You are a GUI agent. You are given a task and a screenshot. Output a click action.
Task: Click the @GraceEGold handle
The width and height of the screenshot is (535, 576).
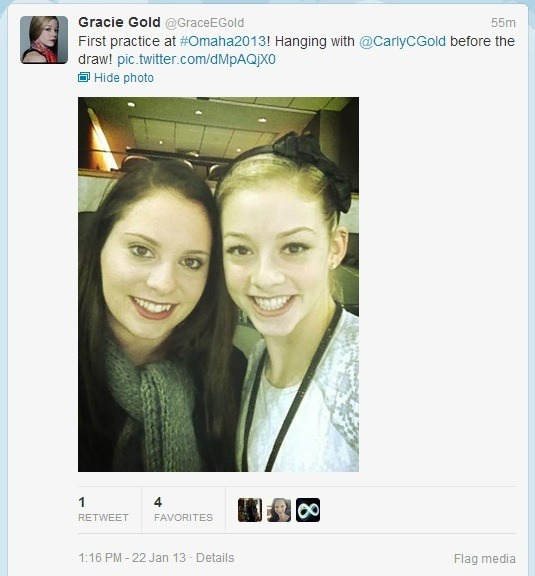tap(205, 23)
